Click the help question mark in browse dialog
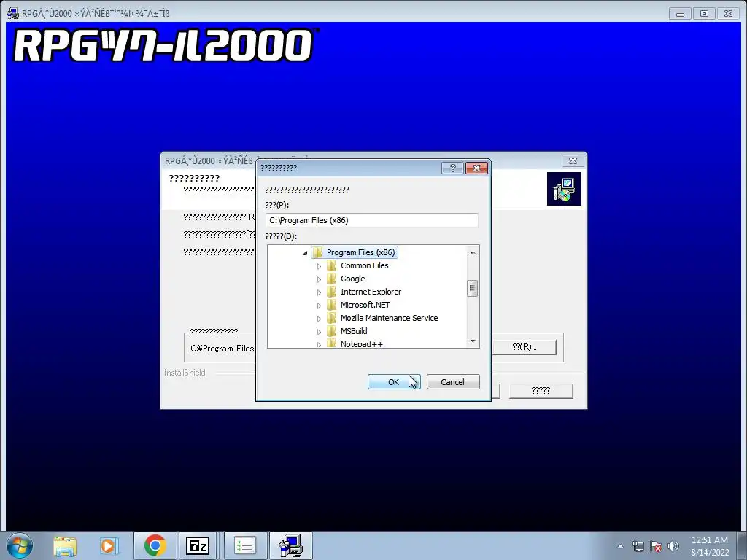 click(x=452, y=168)
